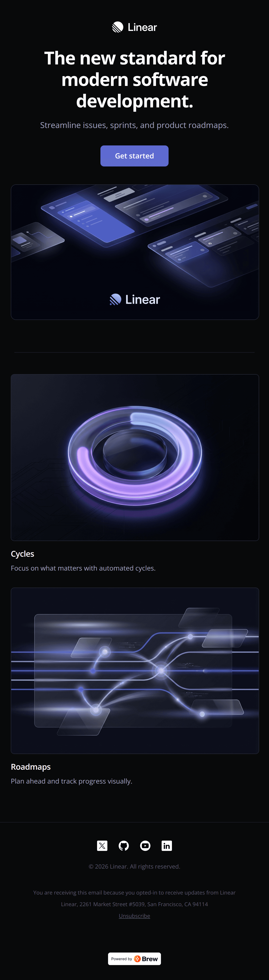Click the Linear logo at the top
269x980 pixels.
coord(134,27)
